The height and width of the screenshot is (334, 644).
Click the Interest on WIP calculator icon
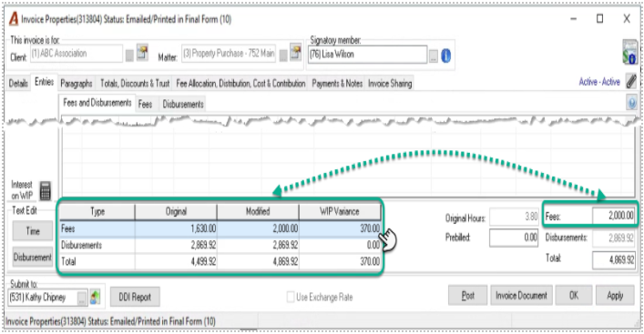click(46, 190)
